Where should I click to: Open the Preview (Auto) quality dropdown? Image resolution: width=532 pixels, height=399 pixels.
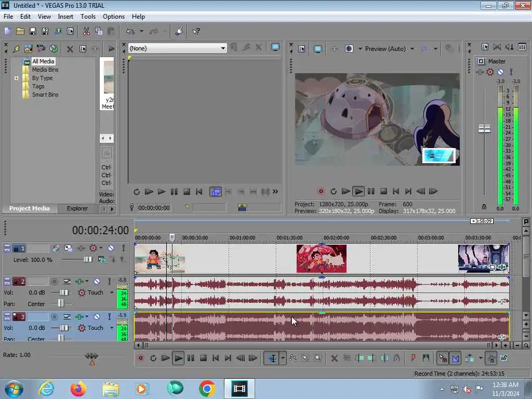(x=412, y=49)
